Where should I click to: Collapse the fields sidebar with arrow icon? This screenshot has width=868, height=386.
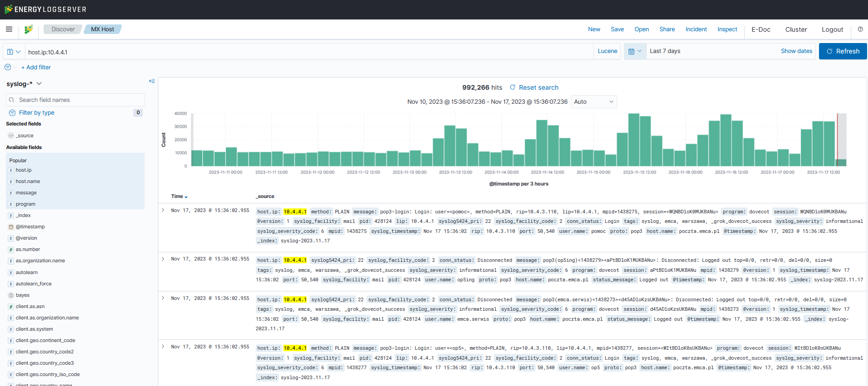tap(152, 81)
